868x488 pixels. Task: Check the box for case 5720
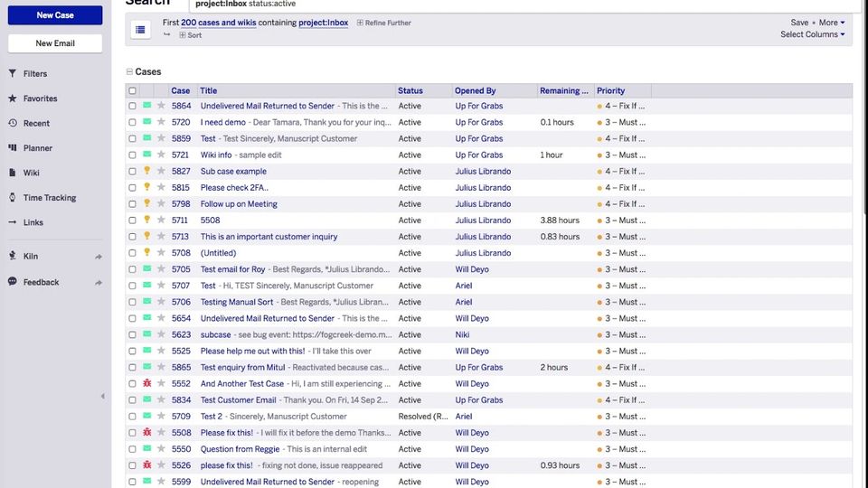coord(132,122)
